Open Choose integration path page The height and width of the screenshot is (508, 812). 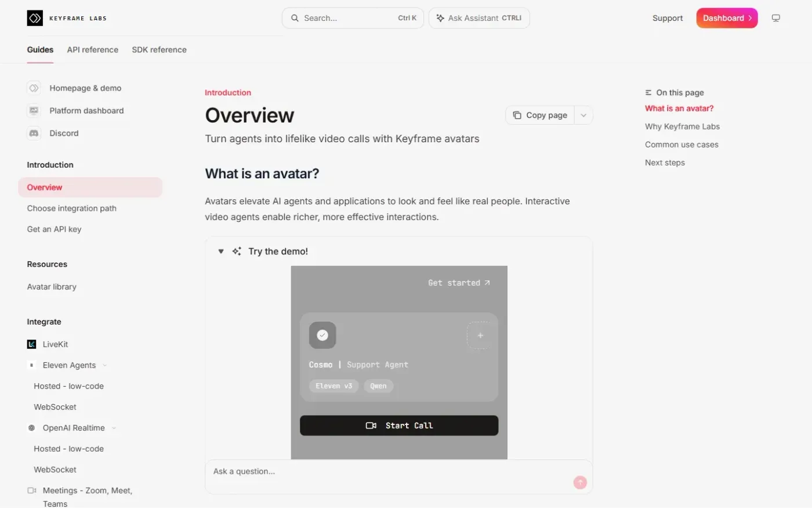(72, 208)
